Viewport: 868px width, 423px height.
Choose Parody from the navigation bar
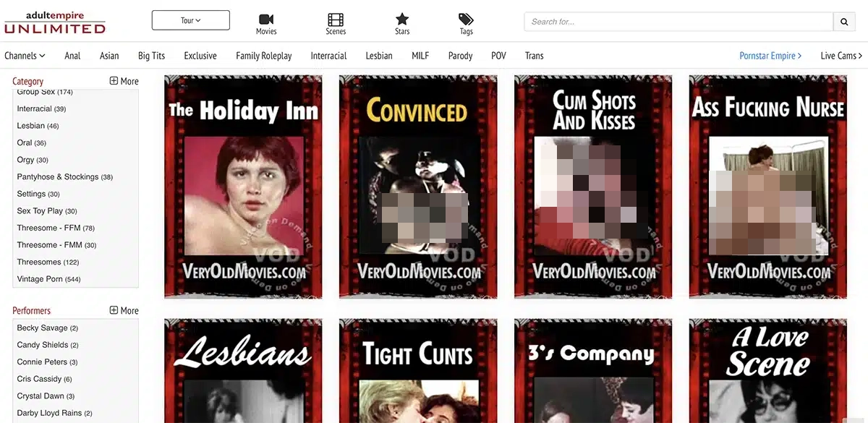(460, 56)
